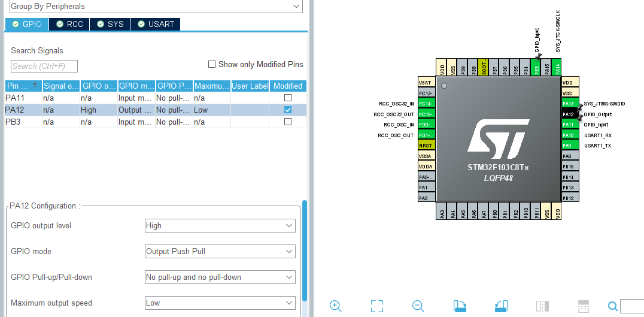
Task: Click the Maximu... column header
Action: [x=212, y=86]
